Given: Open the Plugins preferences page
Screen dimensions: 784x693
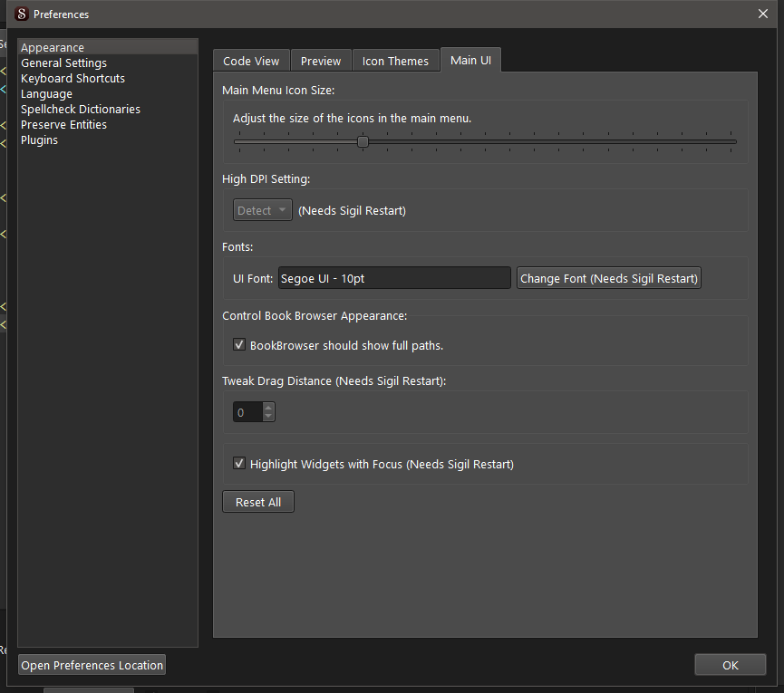Looking at the screenshot, I should coord(108,140).
